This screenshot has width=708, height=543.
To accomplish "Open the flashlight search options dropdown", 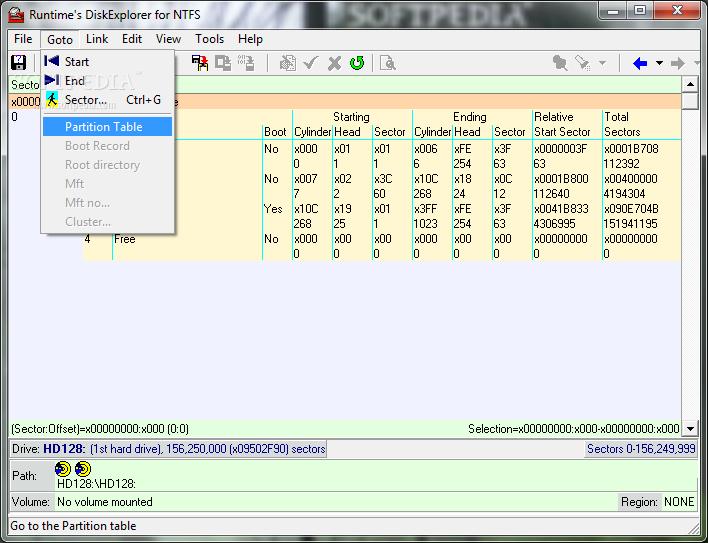I will [602, 63].
